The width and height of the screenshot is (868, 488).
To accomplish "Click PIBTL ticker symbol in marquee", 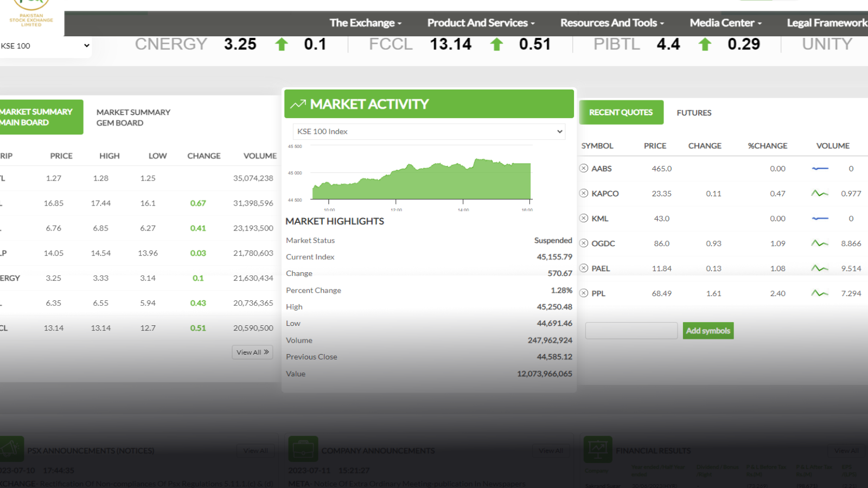I will (x=617, y=44).
